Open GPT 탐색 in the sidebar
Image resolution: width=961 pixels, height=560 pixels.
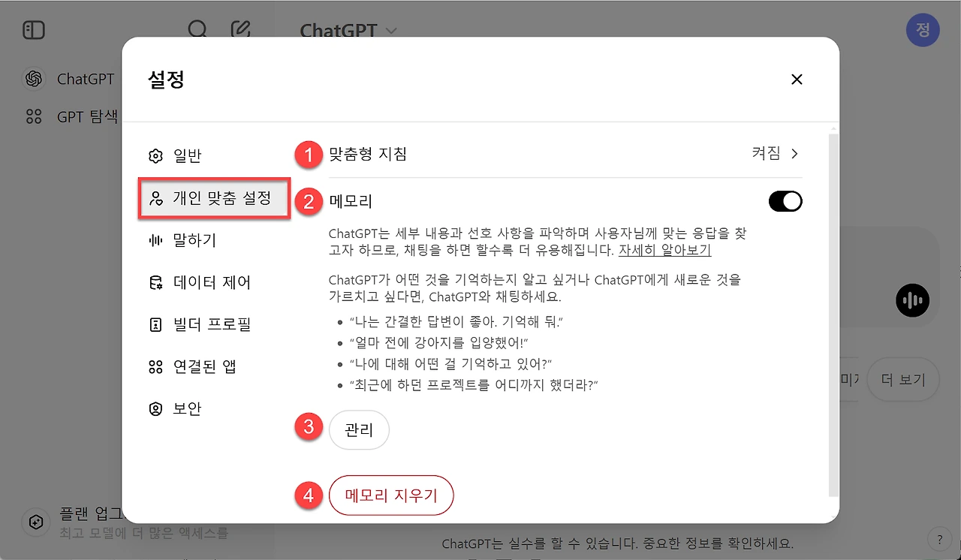pyautogui.click(x=71, y=116)
